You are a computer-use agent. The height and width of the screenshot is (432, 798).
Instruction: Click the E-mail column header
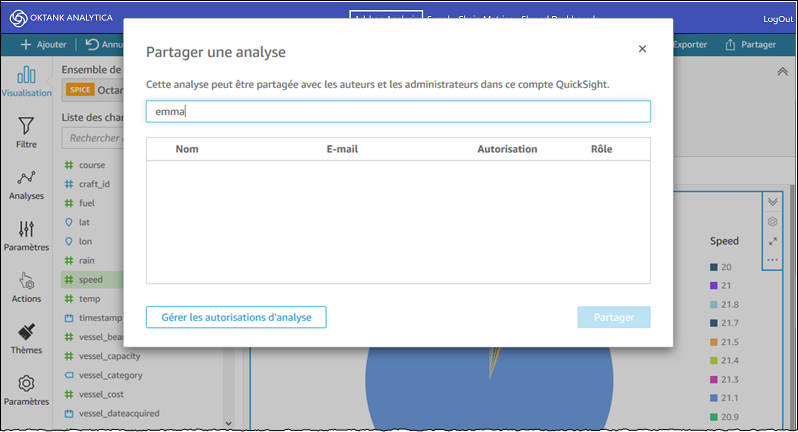tap(342, 149)
